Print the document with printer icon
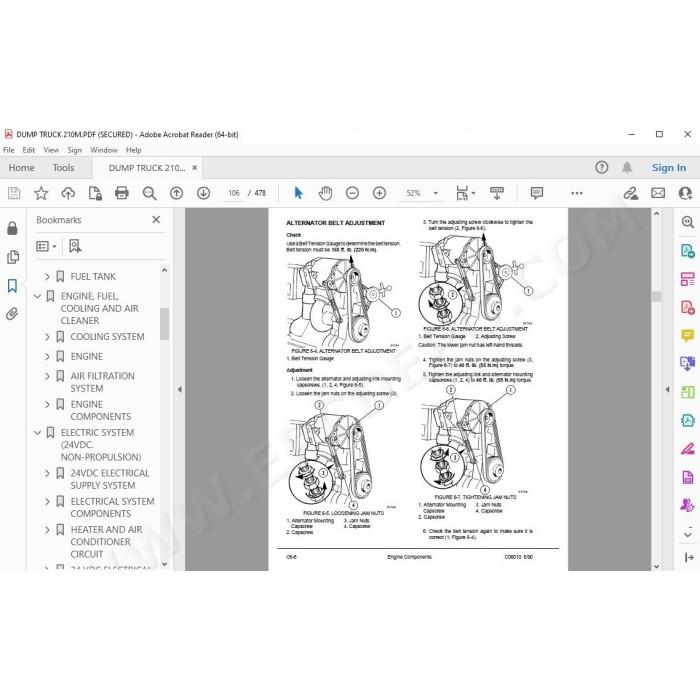700x700 pixels. [x=121, y=193]
